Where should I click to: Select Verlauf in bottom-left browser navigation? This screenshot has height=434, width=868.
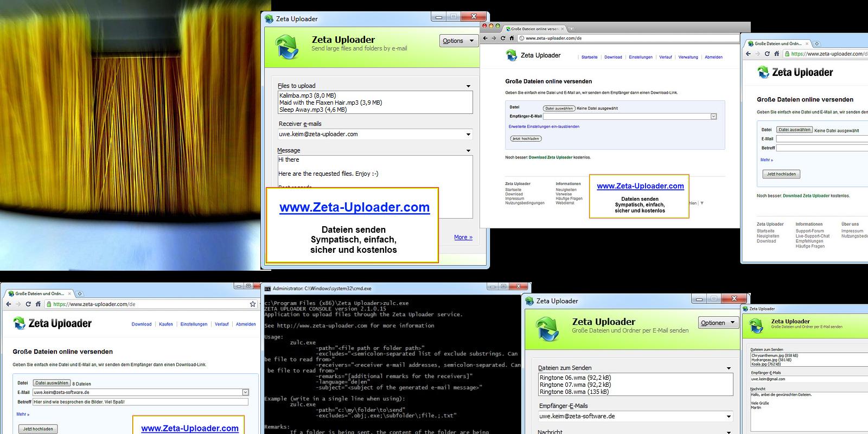coord(222,324)
